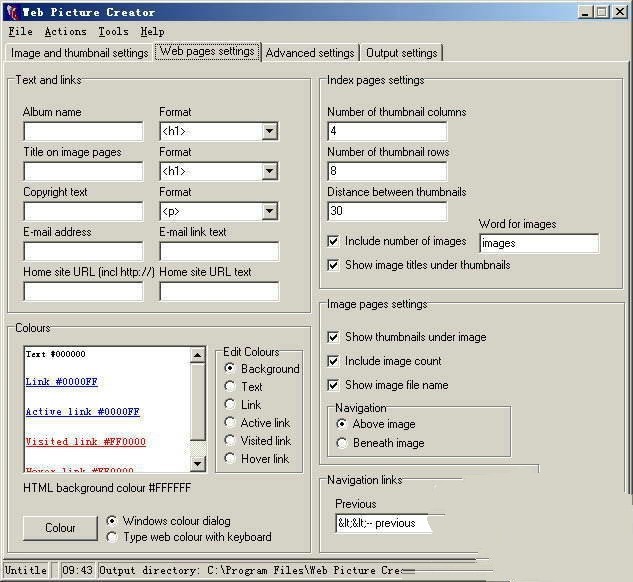Screen dimensions: 633x582
Task: Select Active link in Edit Colours
Action: point(230,423)
